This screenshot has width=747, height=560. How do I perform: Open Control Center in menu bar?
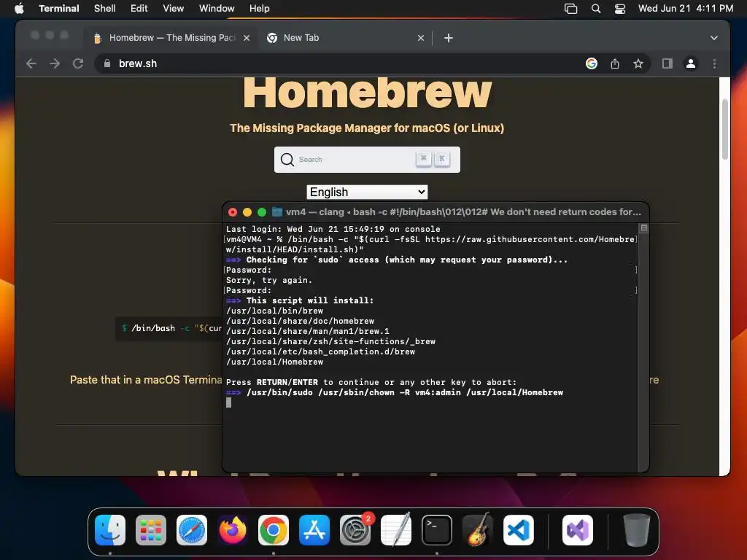click(x=620, y=9)
